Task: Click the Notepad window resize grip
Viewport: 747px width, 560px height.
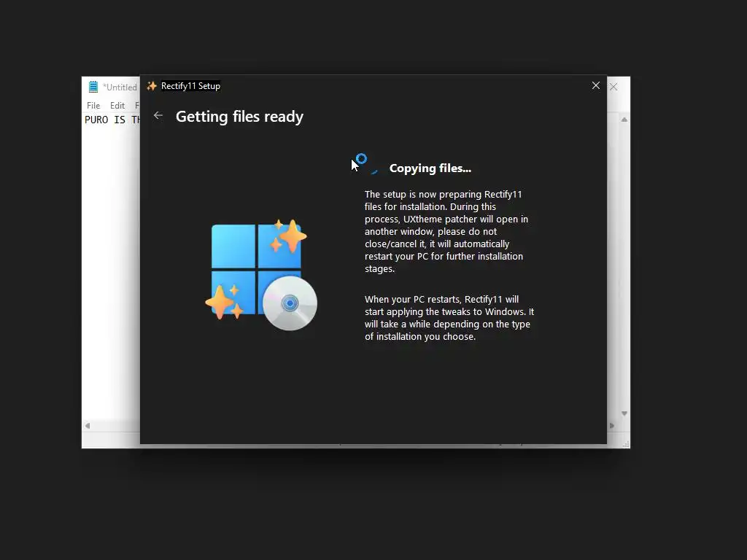Action: 625,443
